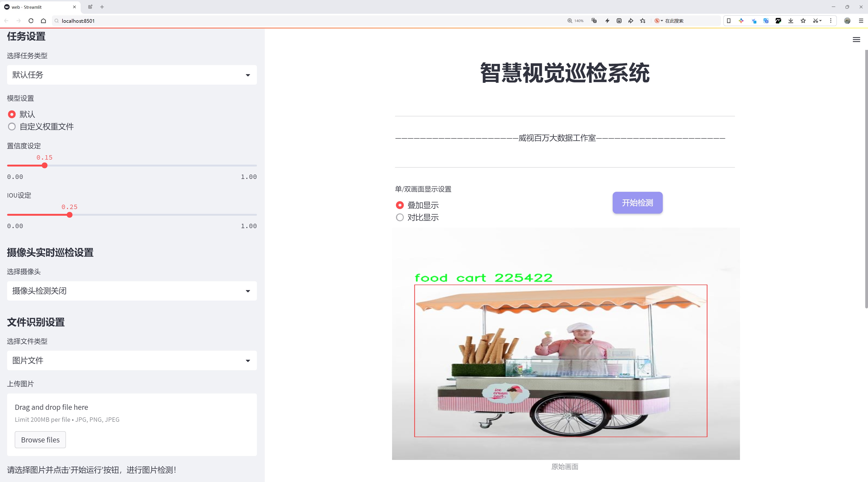Click the 原始画面 image caption
Viewport: 868px width, 482px height.
(565, 467)
